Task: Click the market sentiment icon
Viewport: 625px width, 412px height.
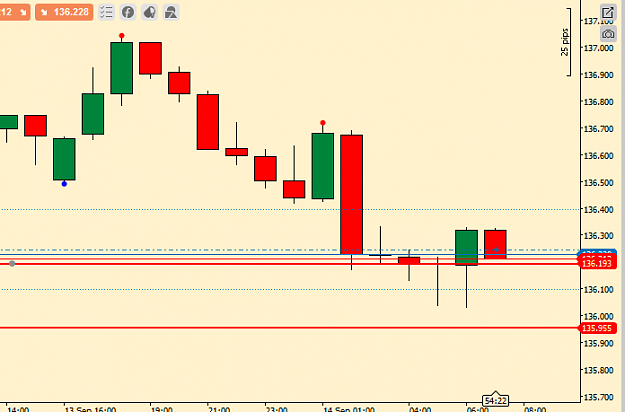Action: point(149,12)
